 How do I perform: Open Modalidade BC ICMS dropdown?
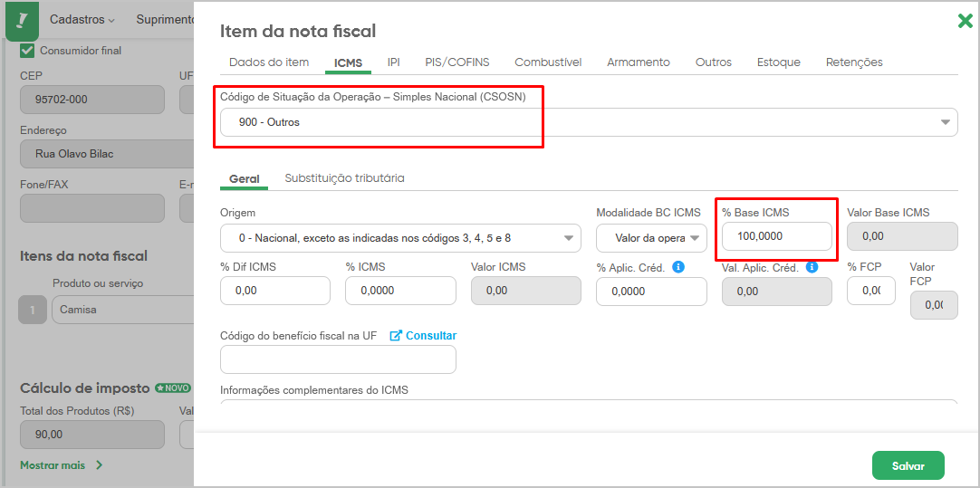coord(651,238)
